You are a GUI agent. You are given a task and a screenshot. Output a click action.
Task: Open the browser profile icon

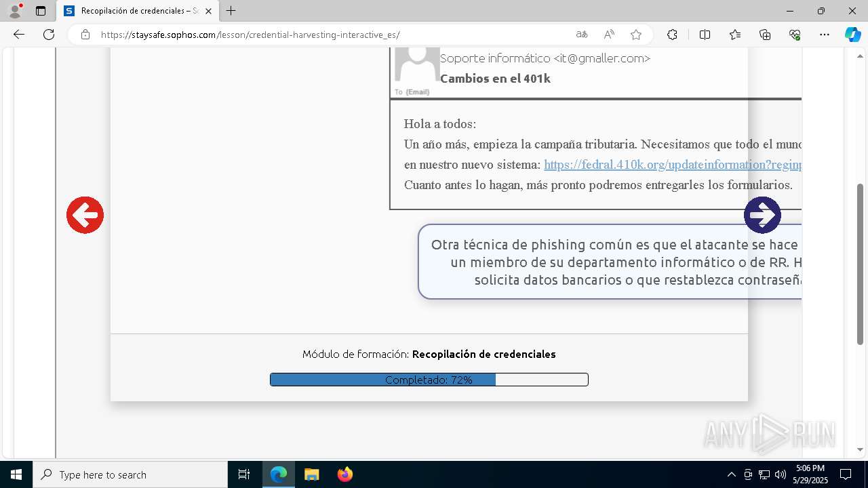coord(15,11)
